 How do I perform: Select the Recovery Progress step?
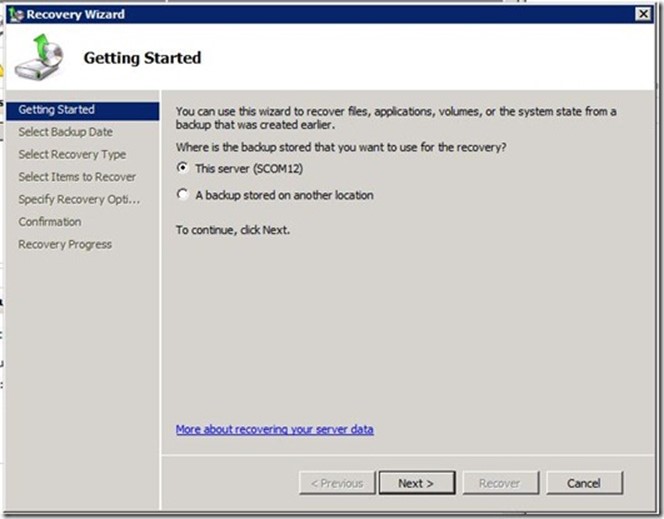[x=65, y=244]
